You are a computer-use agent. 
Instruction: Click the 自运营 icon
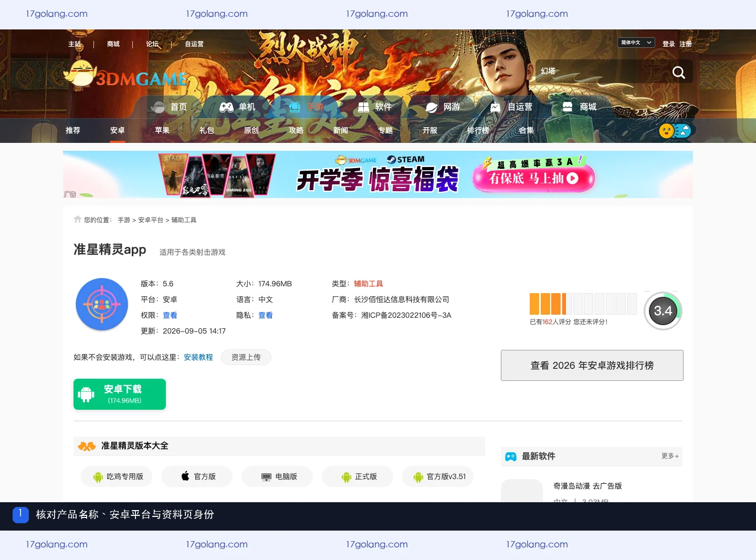tap(495, 107)
